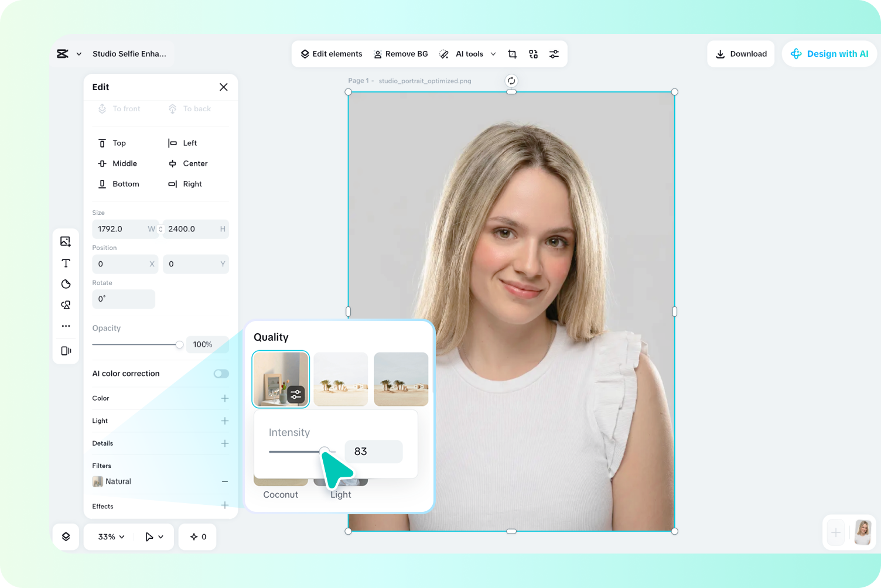The image size is (881, 588).
Task: Open the Adjustments sliders icon in toolbar
Action: (554, 53)
